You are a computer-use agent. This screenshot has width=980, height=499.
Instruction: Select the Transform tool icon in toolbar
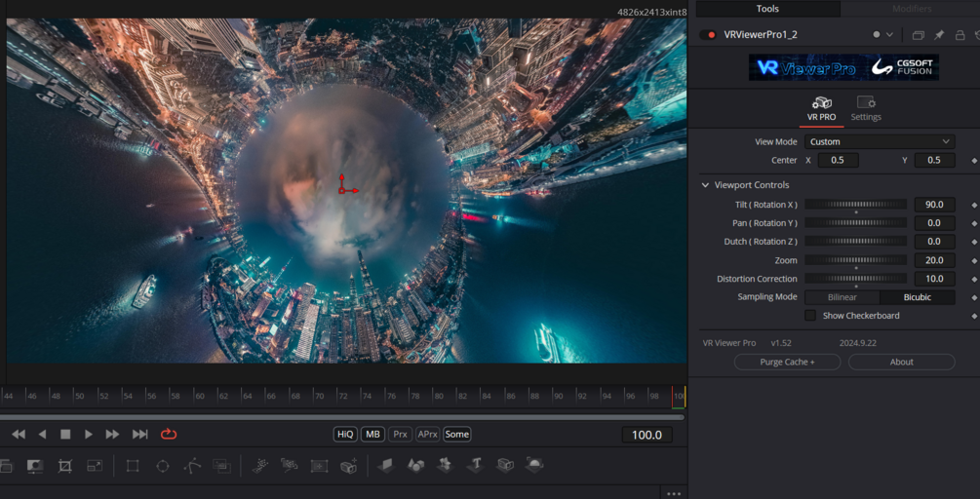click(95, 466)
